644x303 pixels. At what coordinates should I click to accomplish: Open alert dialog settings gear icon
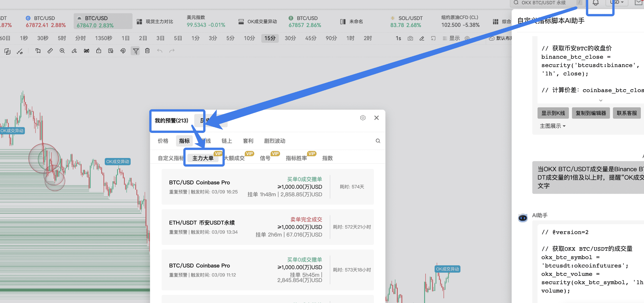click(363, 118)
